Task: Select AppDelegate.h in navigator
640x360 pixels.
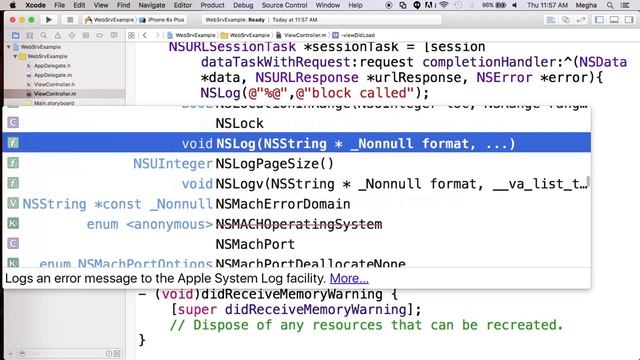Action: [x=52, y=66]
